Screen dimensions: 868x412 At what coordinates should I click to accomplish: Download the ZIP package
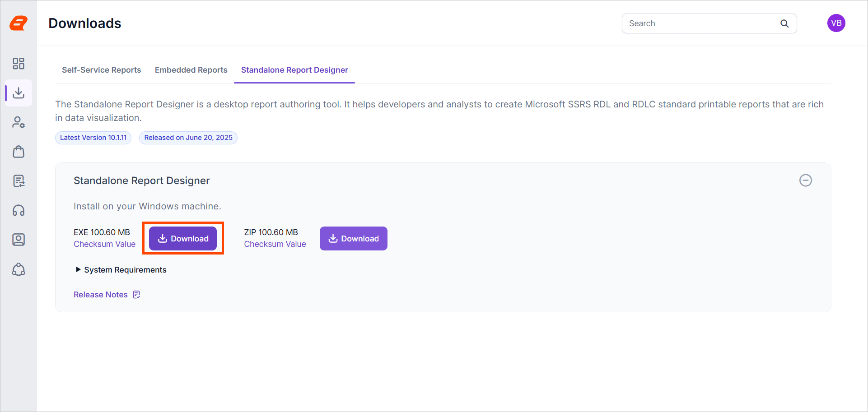(x=354, y=238)
